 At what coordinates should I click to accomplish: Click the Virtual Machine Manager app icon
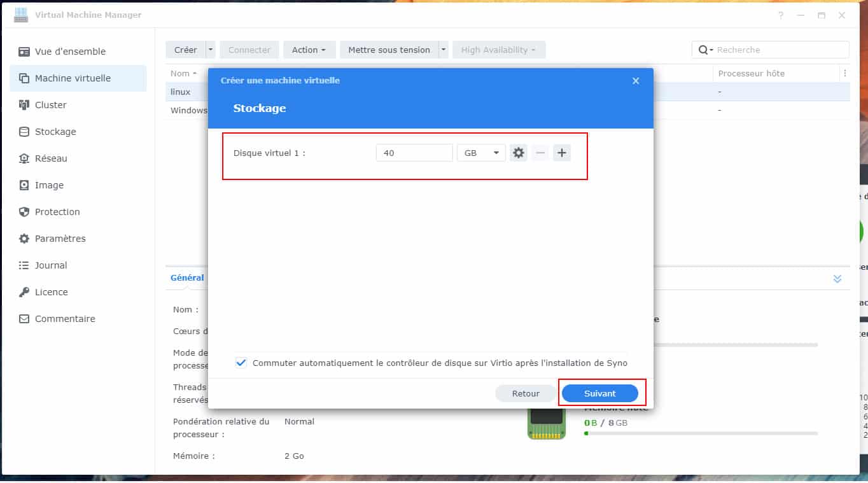pyautogui.click(x=20, y=15)
